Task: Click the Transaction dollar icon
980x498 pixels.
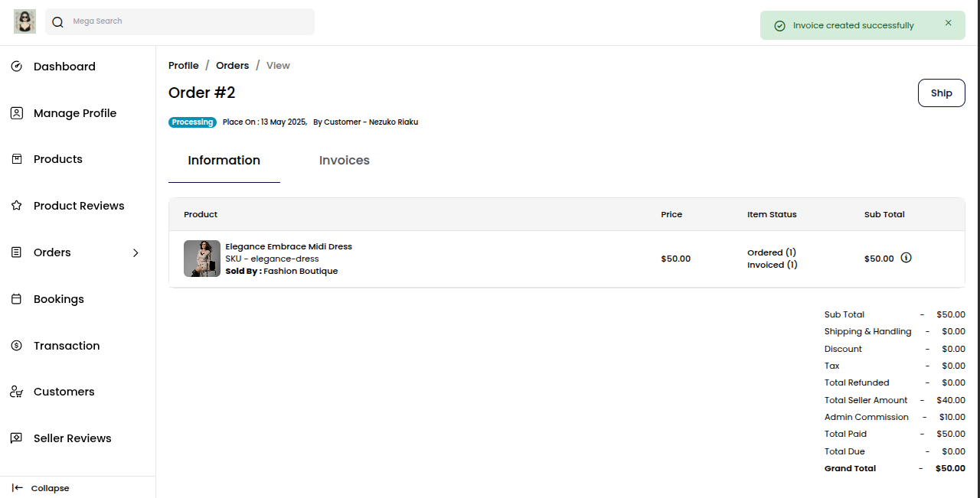Action: pos(16,346)
